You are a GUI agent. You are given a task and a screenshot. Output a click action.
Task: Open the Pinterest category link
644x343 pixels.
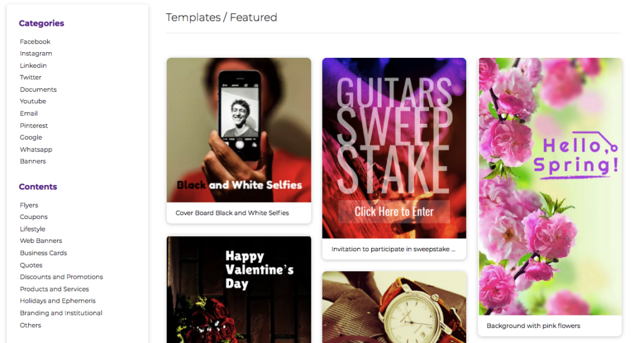coord(34,125)
